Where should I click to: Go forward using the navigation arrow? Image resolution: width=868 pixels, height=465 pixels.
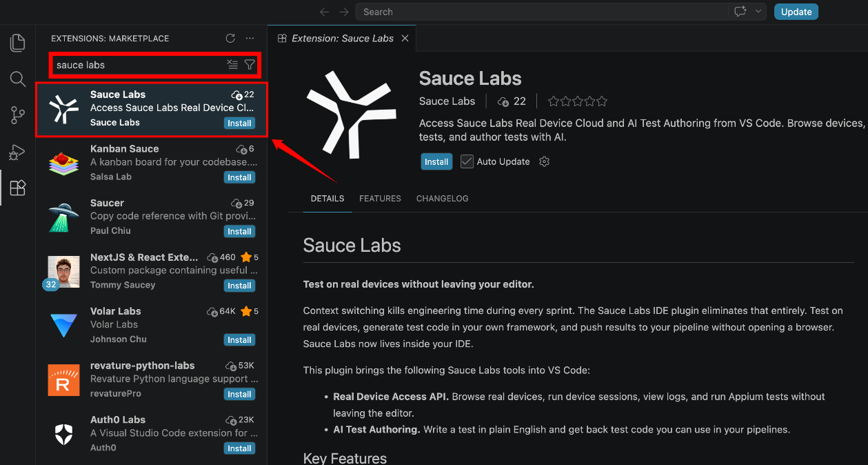(343, 12)
